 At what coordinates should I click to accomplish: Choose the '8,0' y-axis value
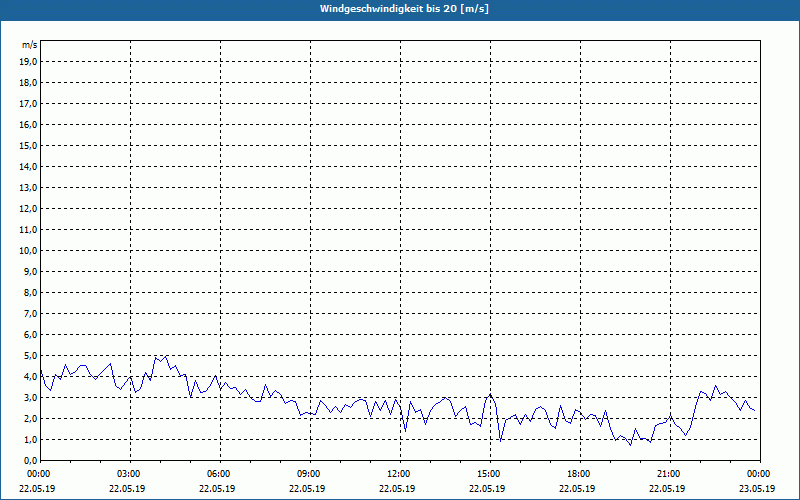point(30,292)
